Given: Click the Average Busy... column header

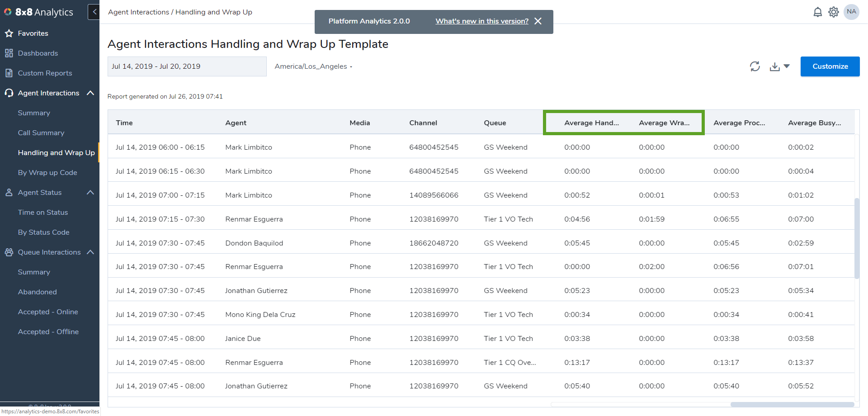Looking at the screenshot, I should pyautogui.click(x=815, y=123).
